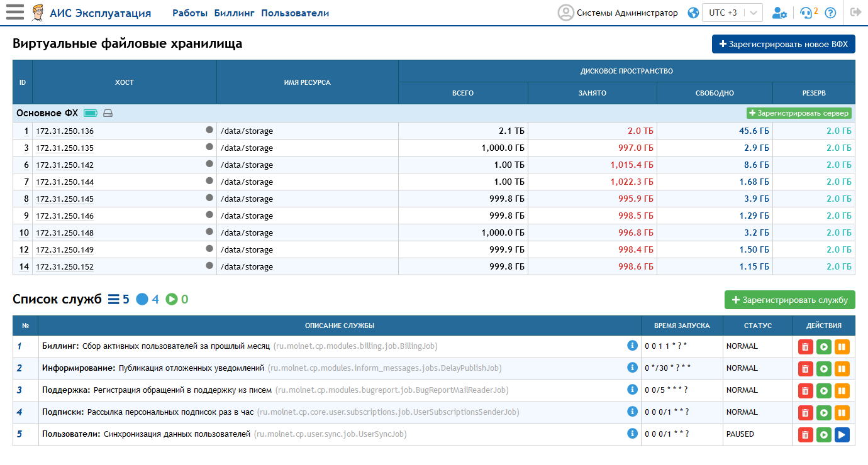Run the Подписки service now
The height and width of the screenshot is (465, 868).
823,412
